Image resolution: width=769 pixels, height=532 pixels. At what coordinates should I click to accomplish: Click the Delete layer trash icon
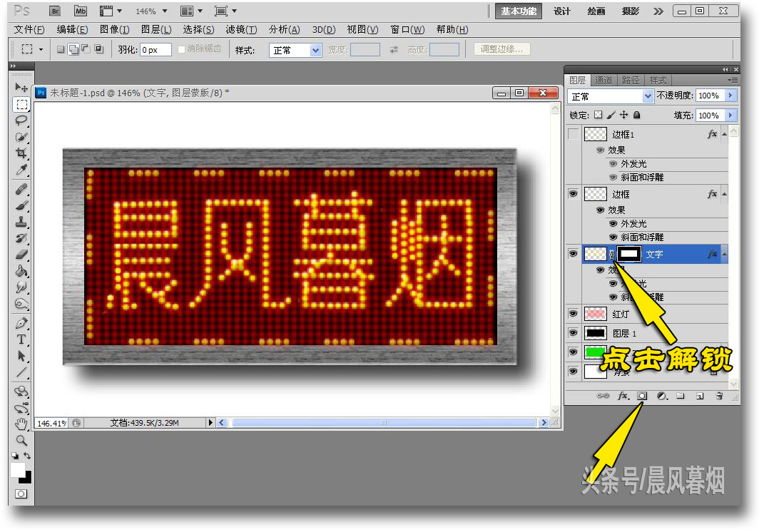[719, 397]
